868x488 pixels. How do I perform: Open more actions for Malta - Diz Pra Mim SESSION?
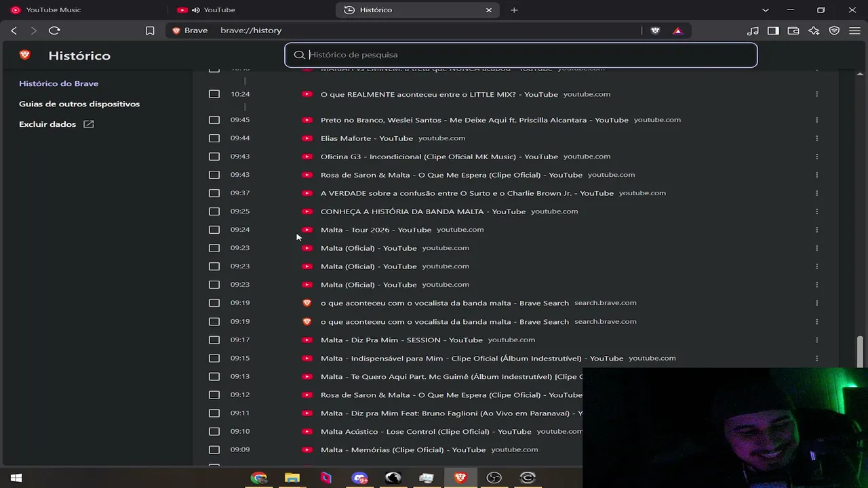point(816,340)
